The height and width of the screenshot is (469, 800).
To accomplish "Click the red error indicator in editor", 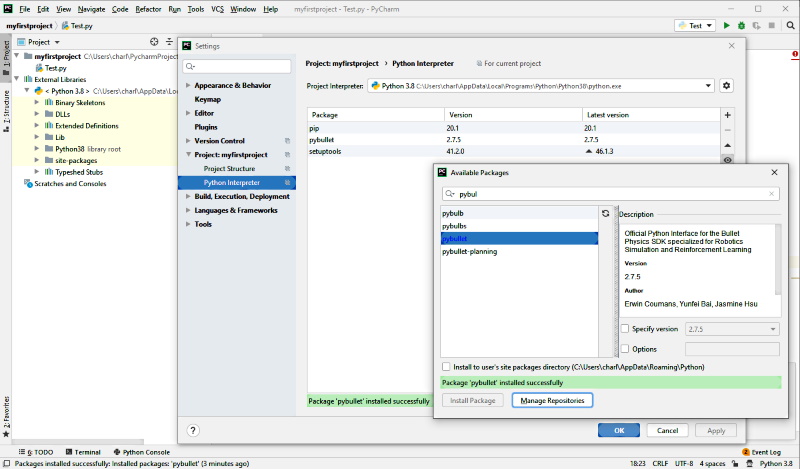I will point(795,54).
